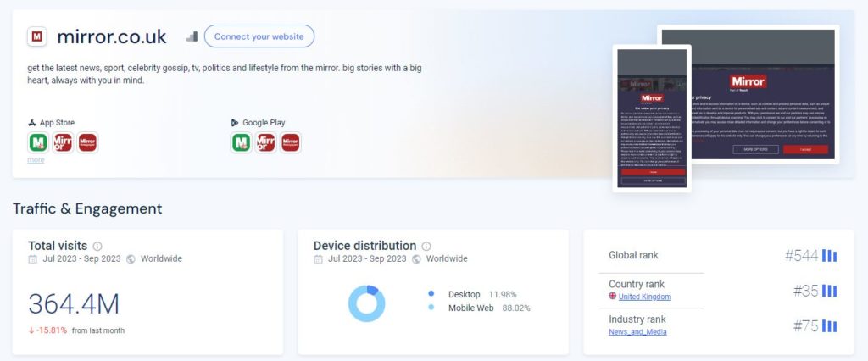868x361 pixels.
Task: Click the 364.4M total visits value
Action: click(x=74, y=304)
